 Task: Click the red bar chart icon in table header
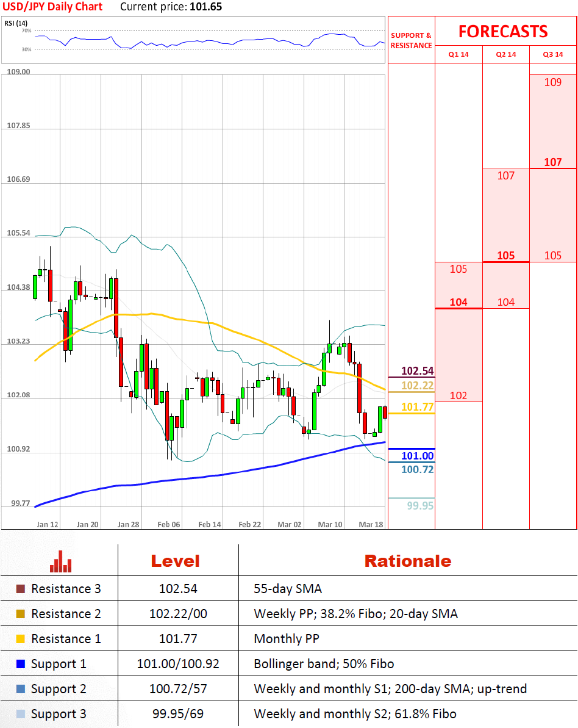[x=61, y=561]
